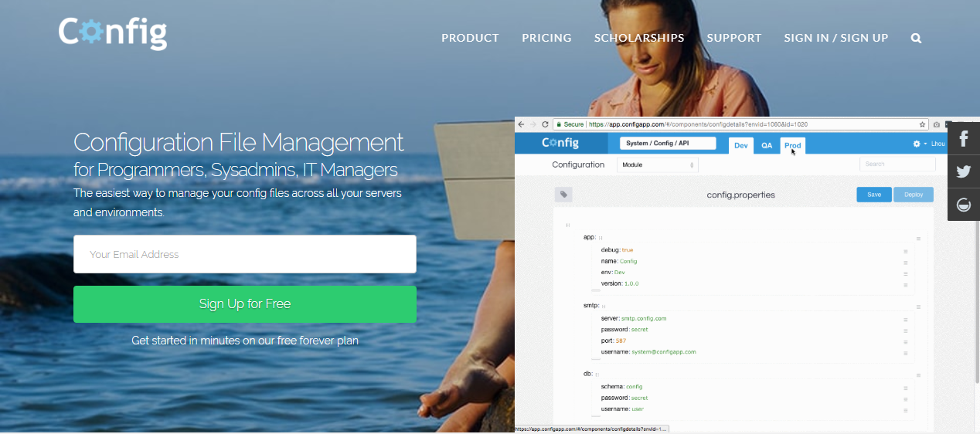The width and height of the screenshot is (980, 434).
Task: Go to the PRICING page
Action: [546, 38]
